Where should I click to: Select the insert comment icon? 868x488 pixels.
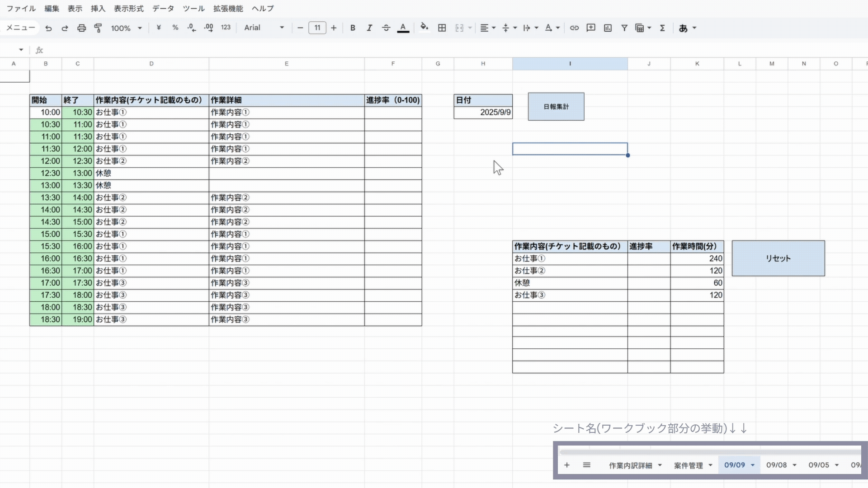[590, 28]
